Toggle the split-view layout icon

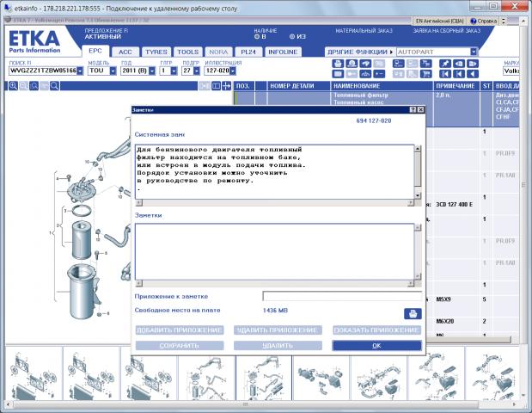(x=216, y=86)
